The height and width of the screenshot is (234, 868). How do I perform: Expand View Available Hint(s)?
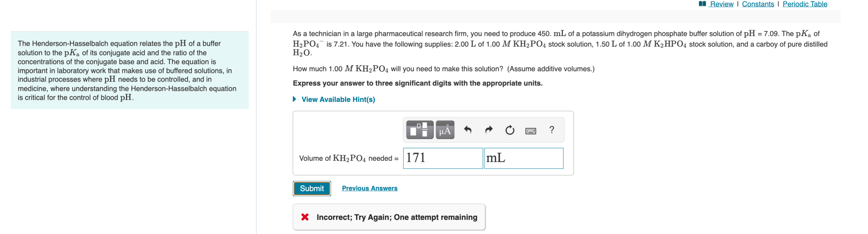pos(338,99)
